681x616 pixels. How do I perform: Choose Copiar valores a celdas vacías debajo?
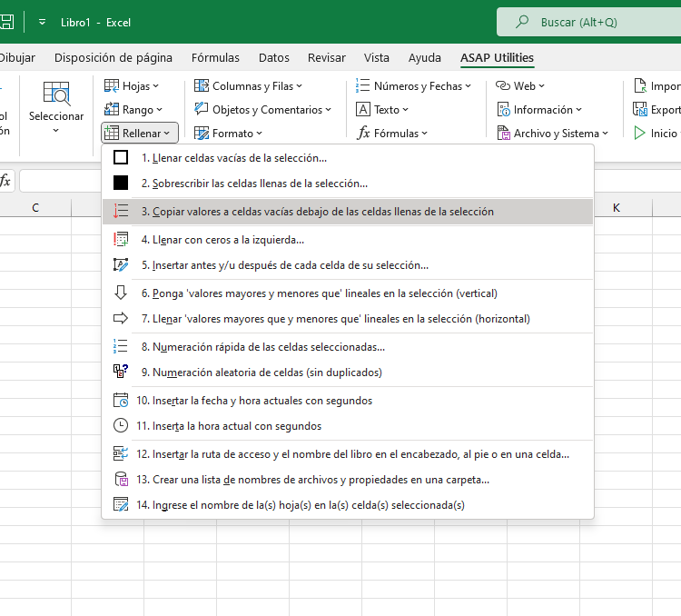coord(348,212)
